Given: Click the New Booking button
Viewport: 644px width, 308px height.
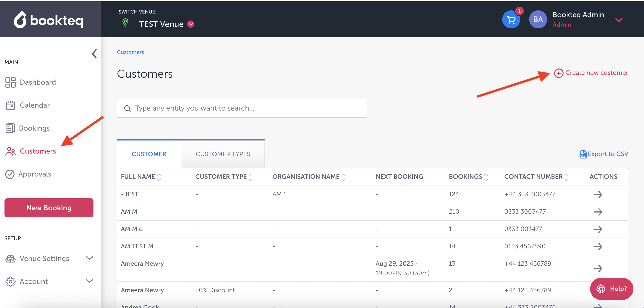Looking at the screenshot, I should tap(49, 208).
